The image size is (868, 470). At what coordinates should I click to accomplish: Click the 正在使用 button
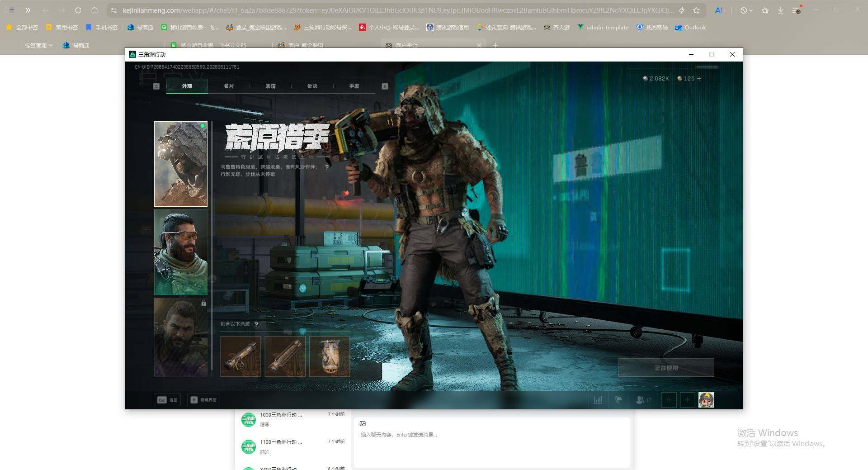click(x=666, y=368)
